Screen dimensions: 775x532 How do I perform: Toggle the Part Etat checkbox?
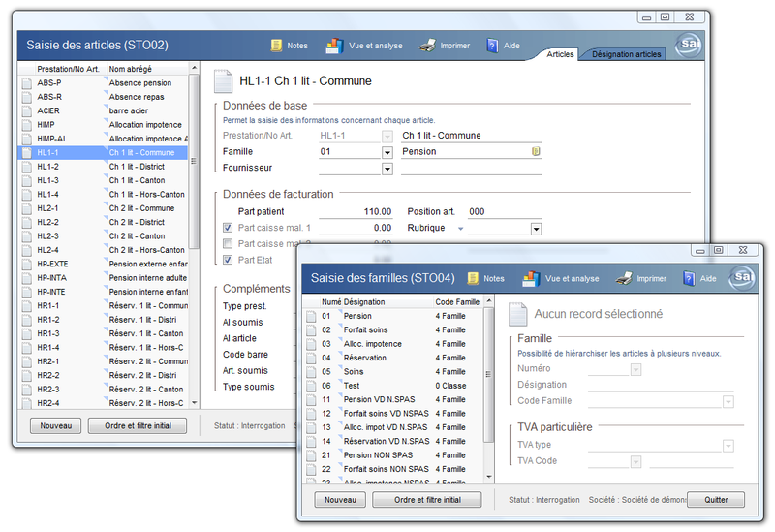click(x=228, y=260)
